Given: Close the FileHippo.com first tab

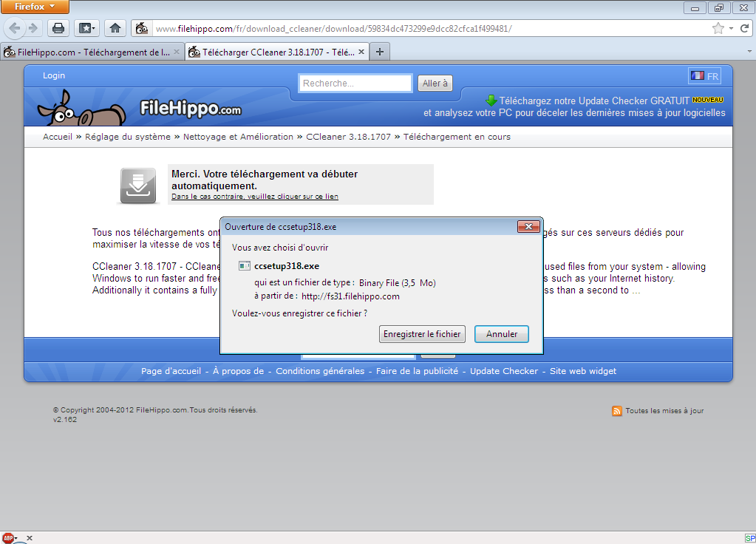Looking at the screenshot, I should [x=177, y=52].
